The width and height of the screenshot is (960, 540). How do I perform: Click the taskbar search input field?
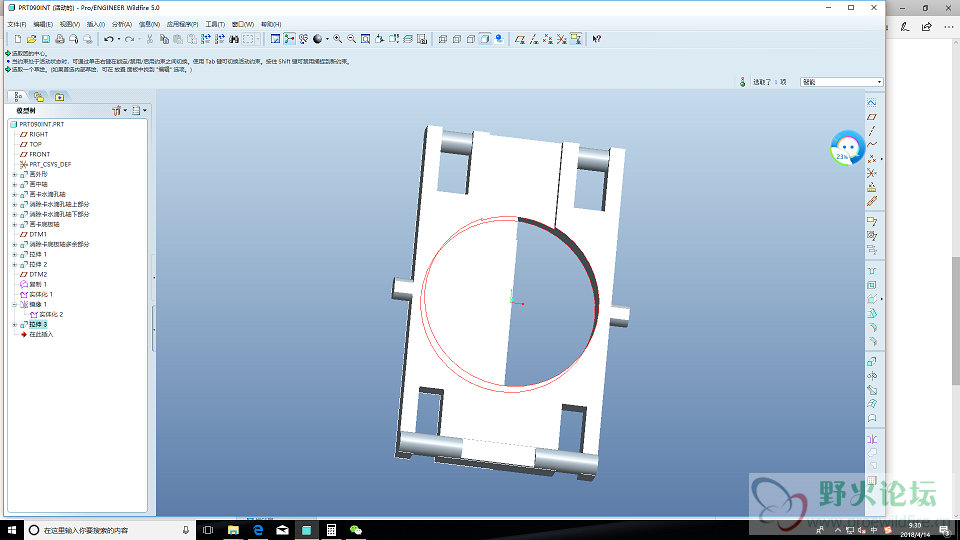click(110, 530)
